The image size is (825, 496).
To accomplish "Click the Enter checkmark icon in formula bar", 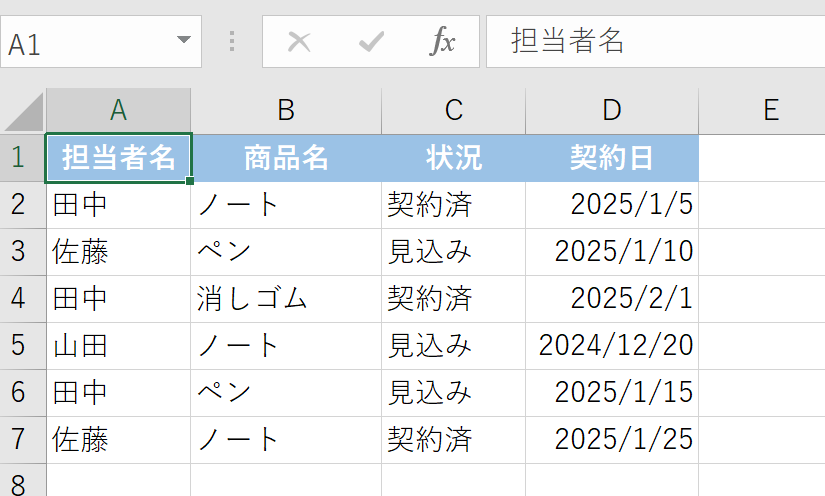I will [x=371, y=42].
